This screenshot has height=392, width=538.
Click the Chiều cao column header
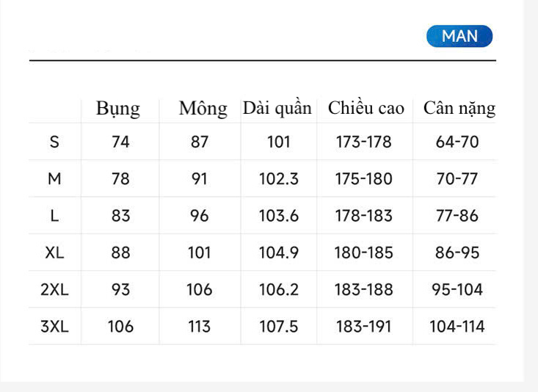[366, 109]
